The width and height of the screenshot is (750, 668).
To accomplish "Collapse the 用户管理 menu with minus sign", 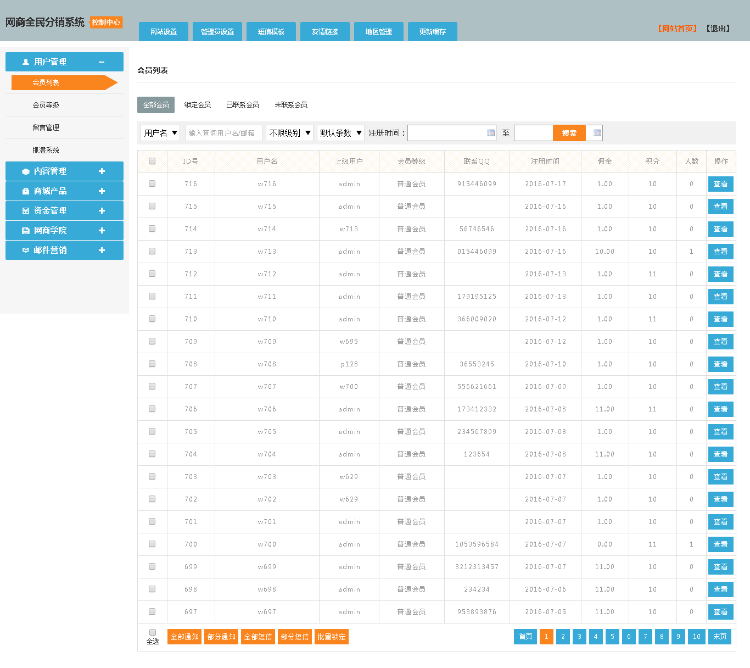I will click(102, 62).
